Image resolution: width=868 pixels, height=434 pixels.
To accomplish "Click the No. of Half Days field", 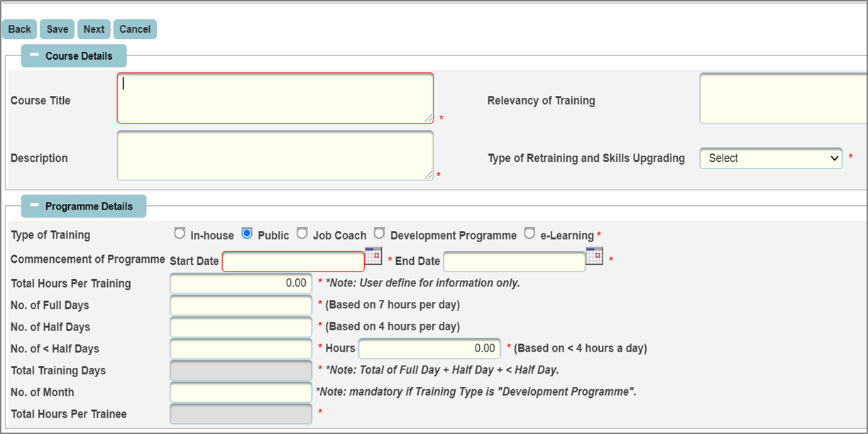I will pos(241,327).
